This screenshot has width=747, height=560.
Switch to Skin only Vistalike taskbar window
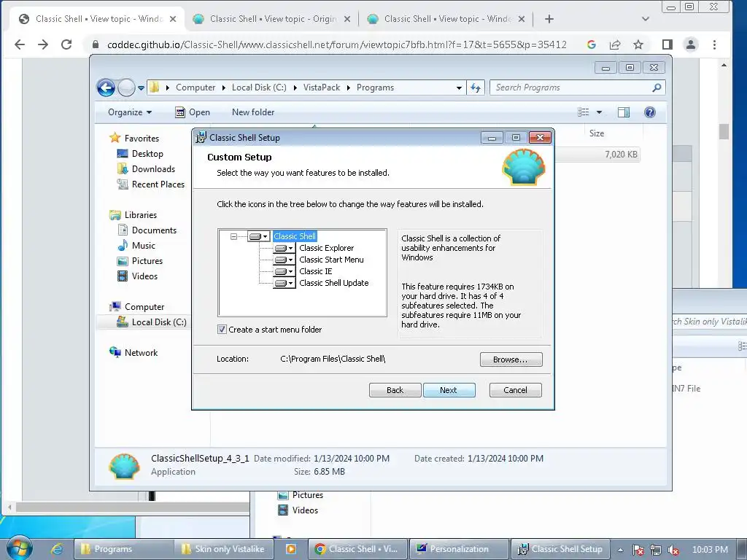pyautogui.click(x=223, y=549)
